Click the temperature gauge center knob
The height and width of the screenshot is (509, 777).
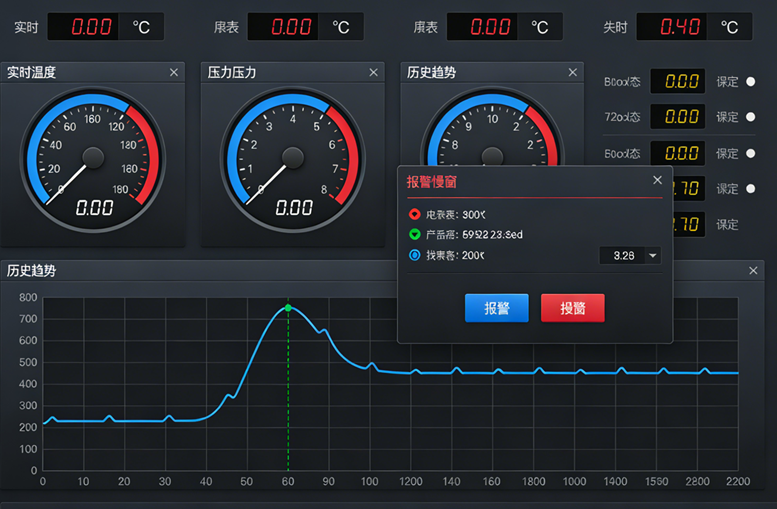93,157
